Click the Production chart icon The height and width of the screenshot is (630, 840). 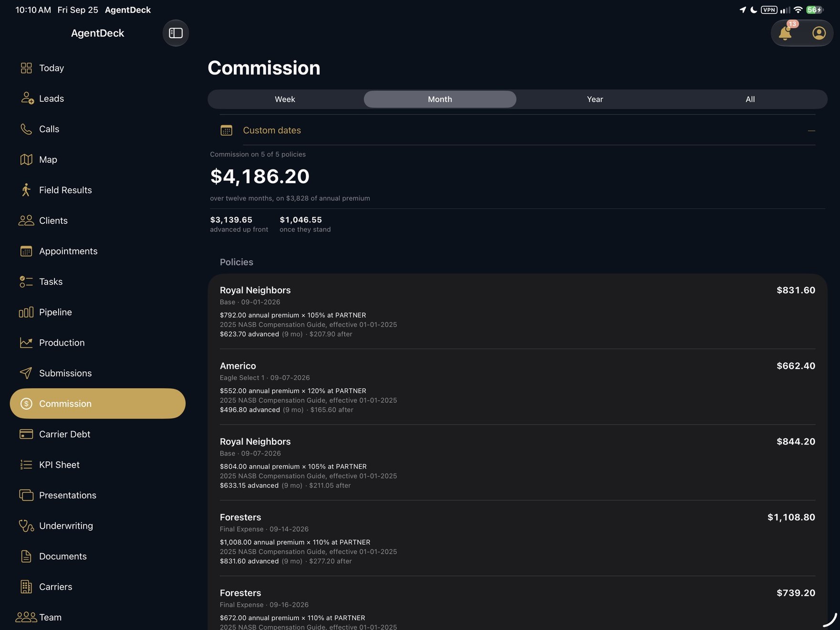(x=26, y=343)
